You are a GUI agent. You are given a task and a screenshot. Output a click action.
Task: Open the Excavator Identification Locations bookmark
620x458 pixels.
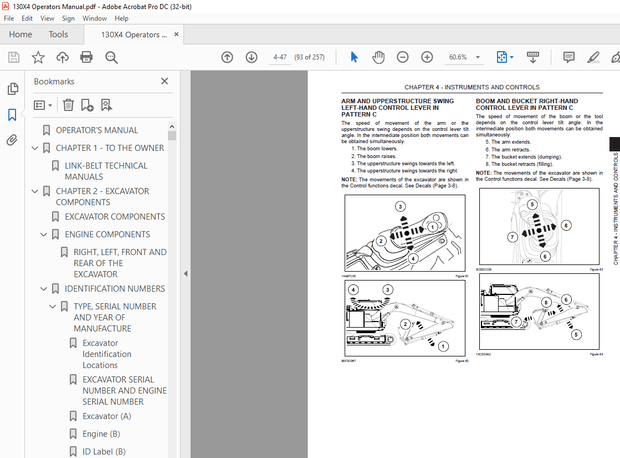[x=107, y=354]
